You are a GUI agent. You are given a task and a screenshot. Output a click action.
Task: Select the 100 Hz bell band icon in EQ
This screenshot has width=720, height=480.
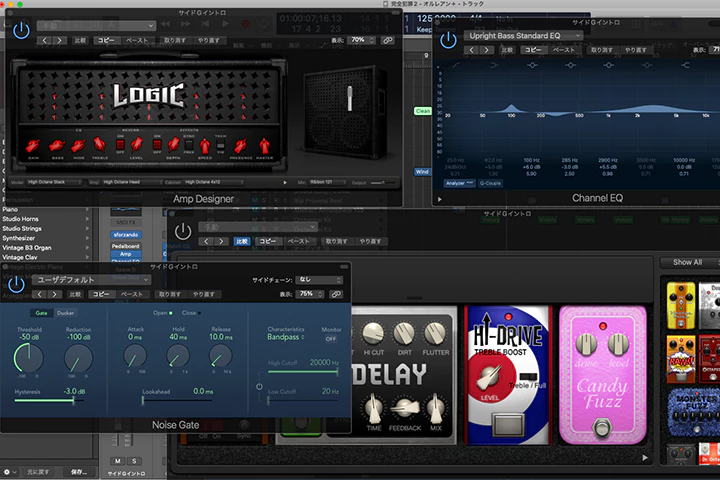pyautogui.click(x=532, y=65)
